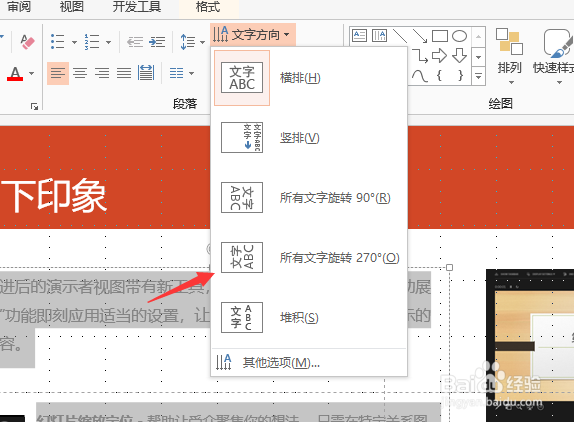Image resolution: width=574 pixels, height=422 pixels.
Task: Insert a vertical text box shape
Action: [379, 36]
